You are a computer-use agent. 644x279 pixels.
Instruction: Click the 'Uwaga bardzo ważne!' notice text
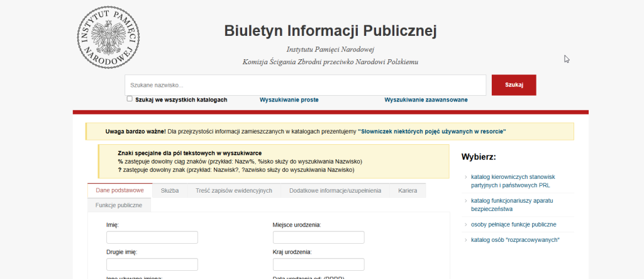point(136,132)
